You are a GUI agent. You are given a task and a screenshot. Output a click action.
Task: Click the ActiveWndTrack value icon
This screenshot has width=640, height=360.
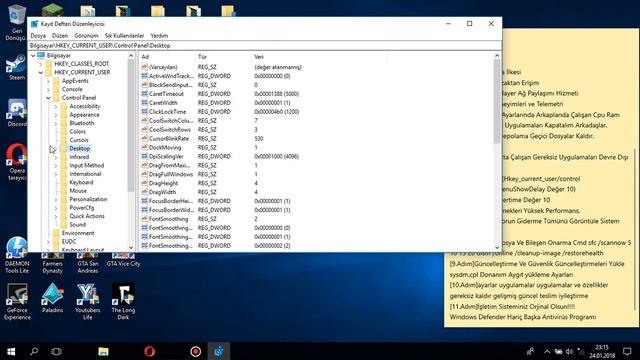pos(144,76)
